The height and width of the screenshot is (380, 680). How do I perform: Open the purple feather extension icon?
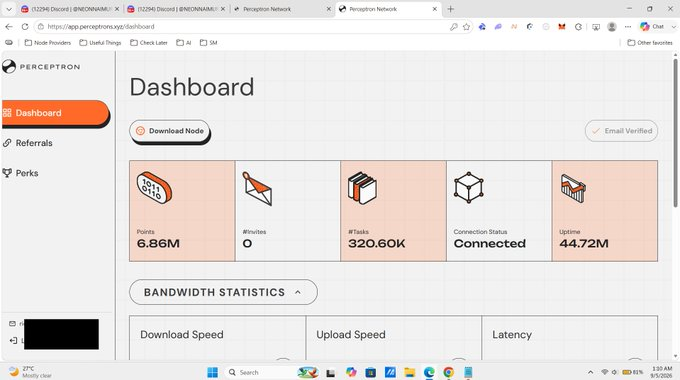click(498, 27)
